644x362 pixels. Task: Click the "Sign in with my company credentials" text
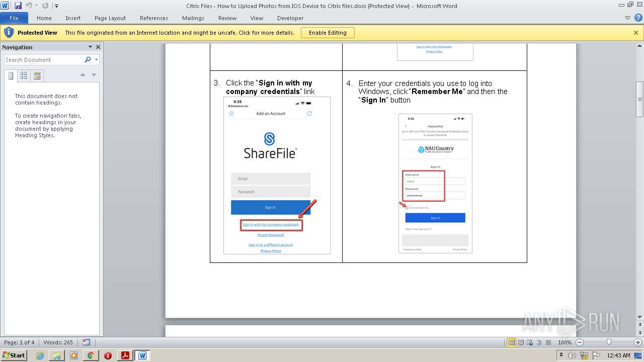tap(271, 225)
